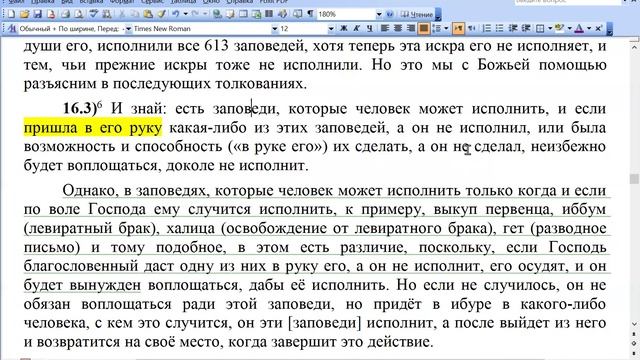Insert a table from the toolbar

[x=243, y=14]
